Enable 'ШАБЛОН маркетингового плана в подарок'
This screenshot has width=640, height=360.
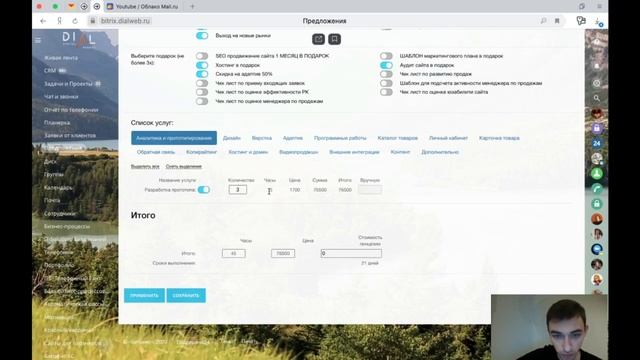point(386,56)
